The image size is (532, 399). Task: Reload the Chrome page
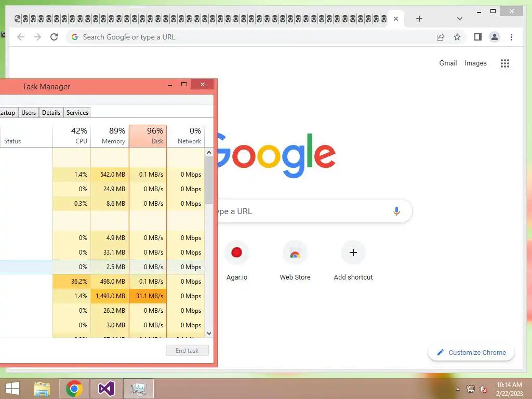point(54,37)
